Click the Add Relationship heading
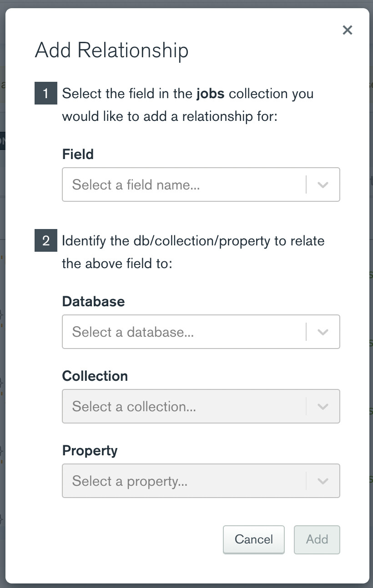Screen dimensions: 373x588 [111, 50]
